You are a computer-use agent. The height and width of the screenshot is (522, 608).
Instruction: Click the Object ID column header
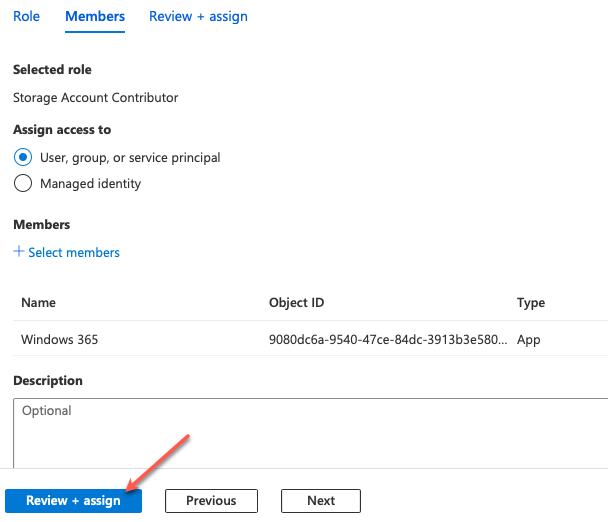click(x=297, y=302)
